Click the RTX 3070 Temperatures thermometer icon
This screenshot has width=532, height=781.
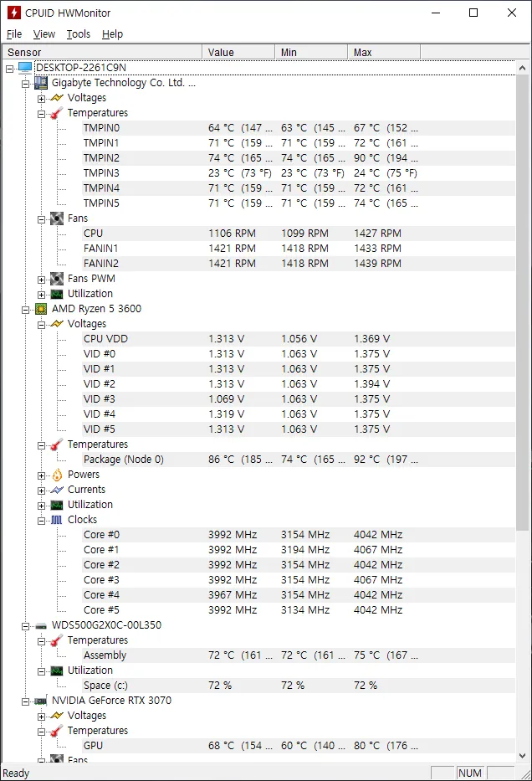(57, 731)
